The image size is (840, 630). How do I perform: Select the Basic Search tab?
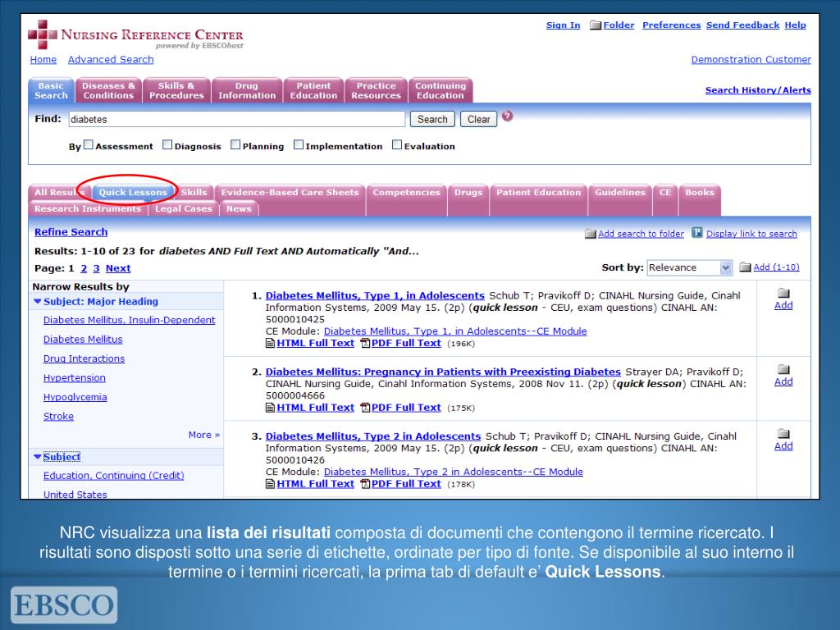(x=51, y=90)
